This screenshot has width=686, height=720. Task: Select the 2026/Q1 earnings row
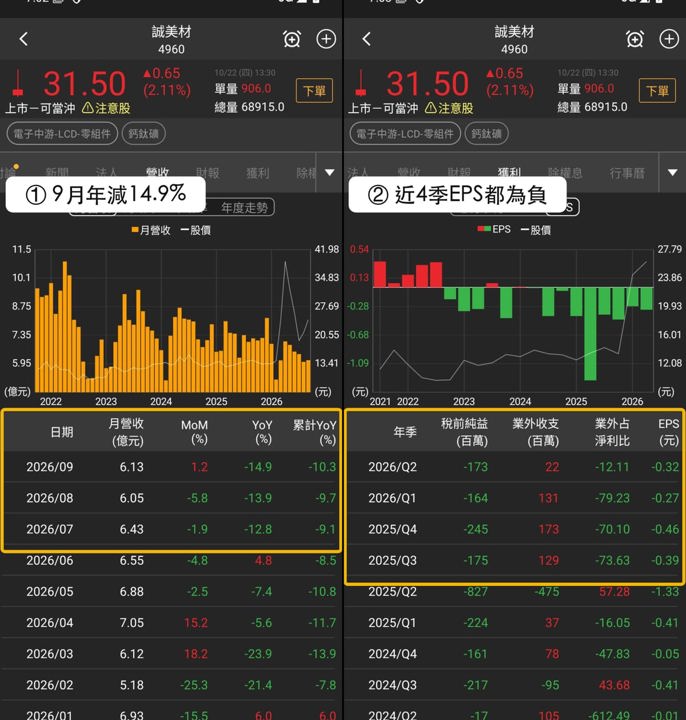tap(514, 498)
